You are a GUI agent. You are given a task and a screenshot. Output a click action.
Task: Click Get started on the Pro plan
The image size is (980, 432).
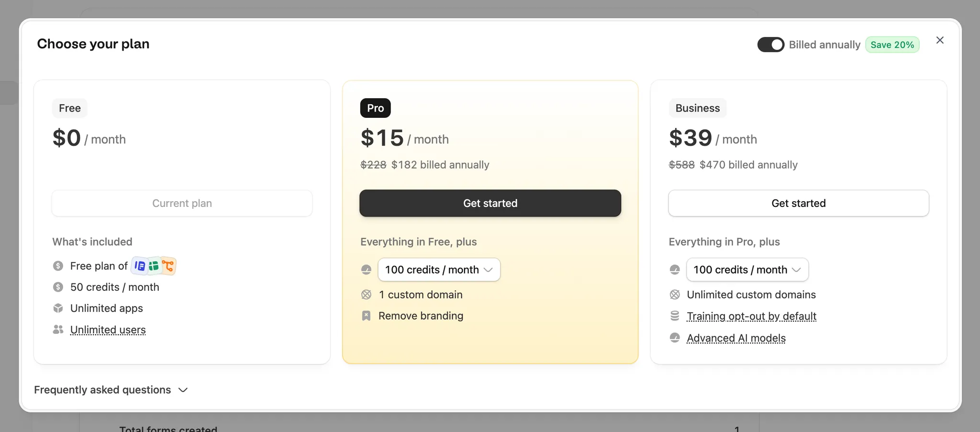pyautogui.click(x=490, y=203)
